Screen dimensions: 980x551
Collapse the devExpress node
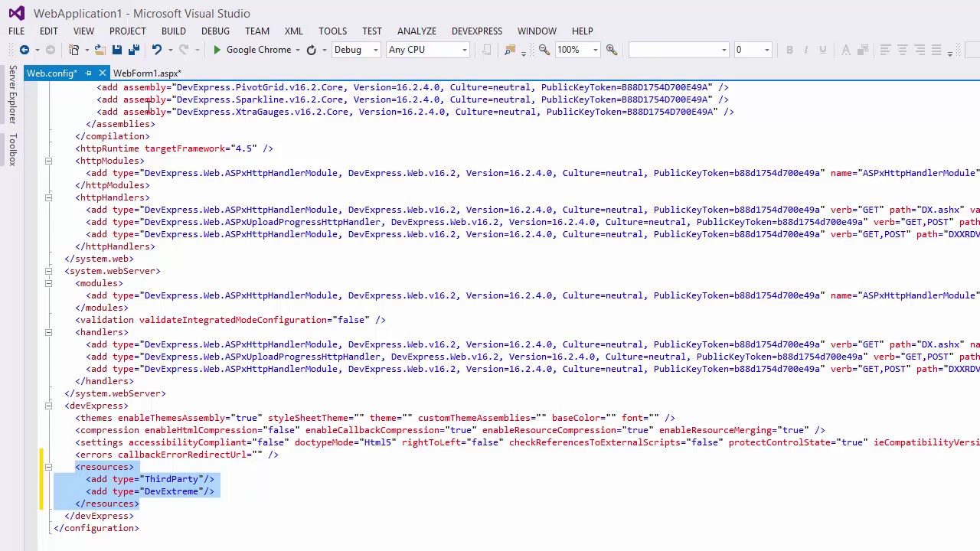tap(48, 406)
